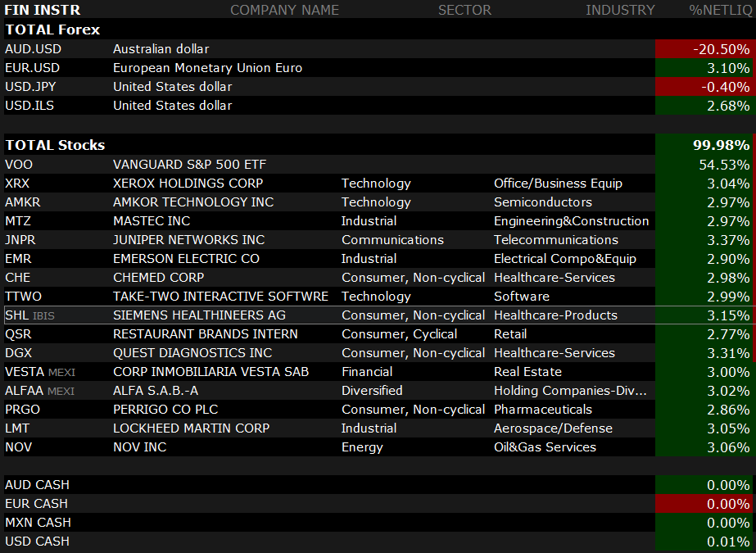
Task: Click Australian dollar description
Action: click(x=161, y=48)
